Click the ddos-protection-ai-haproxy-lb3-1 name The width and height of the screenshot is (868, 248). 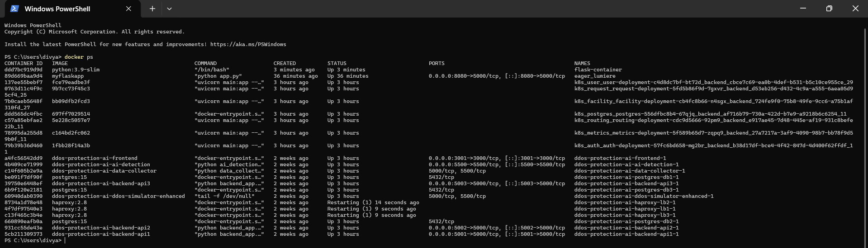pos(625,215)
